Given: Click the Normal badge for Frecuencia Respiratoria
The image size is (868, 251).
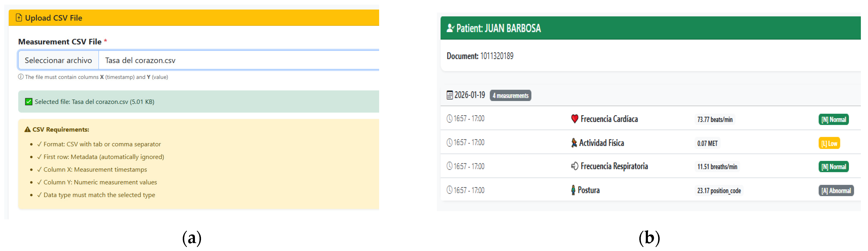Looking at the screenshot, I should (833, 167).
